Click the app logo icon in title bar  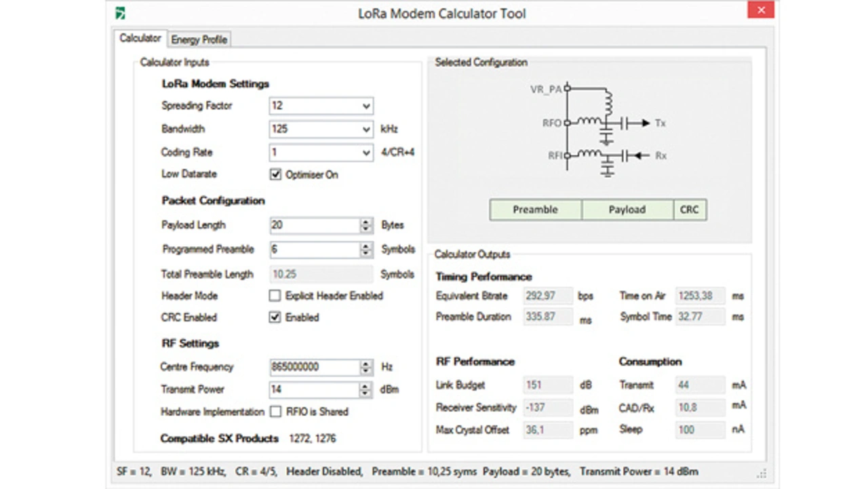coord(120,13)
